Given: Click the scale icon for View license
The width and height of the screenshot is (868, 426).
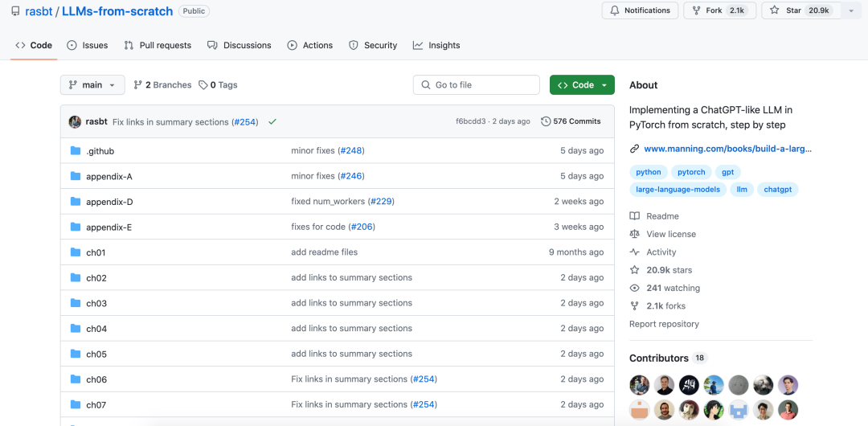Looking at the screenshot, I should pos(634,234).
